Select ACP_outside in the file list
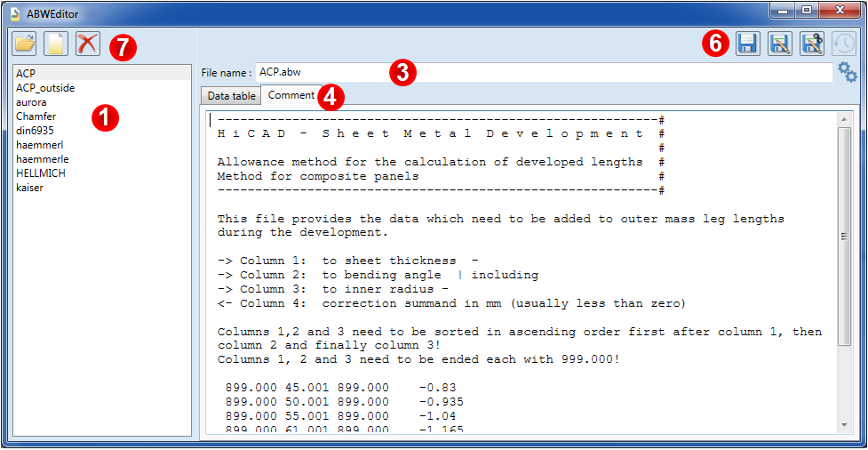This screenshot has width=868, height=450. [x=102, y=87]
